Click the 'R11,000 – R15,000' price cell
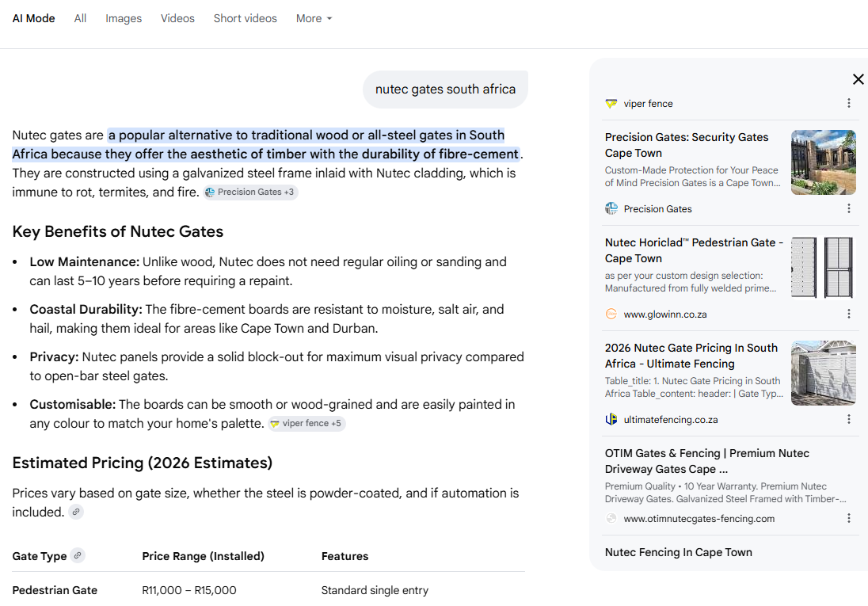 pyautogui.click(x=189, y=590)
